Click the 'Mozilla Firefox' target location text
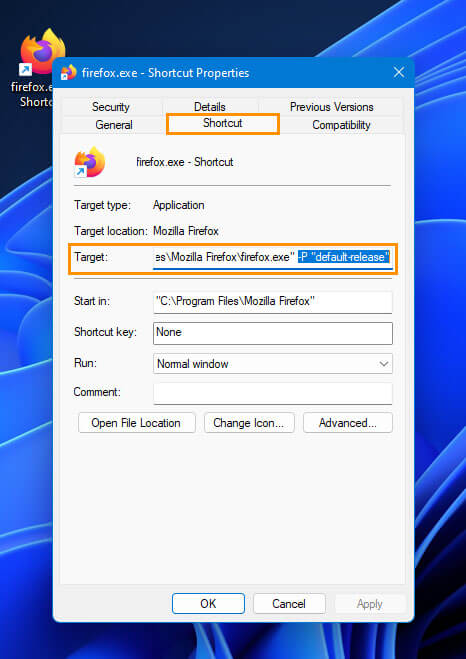This screenshot has height=659, width=466. 186,231
